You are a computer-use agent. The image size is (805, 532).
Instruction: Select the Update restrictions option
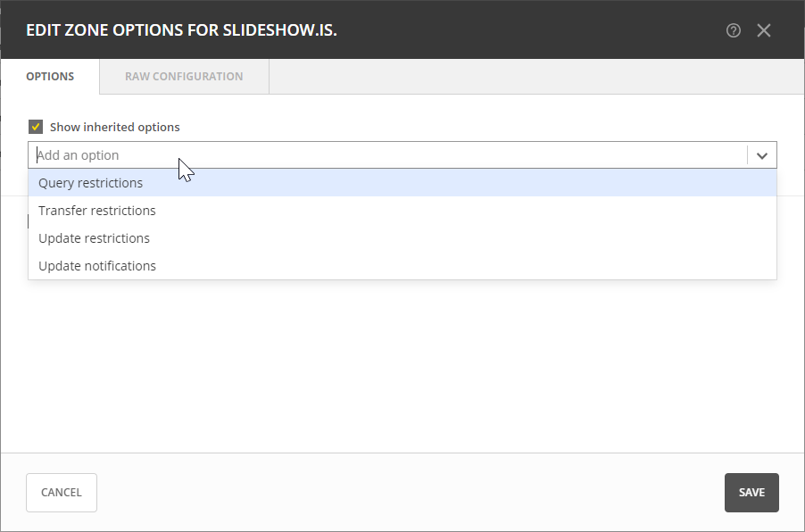(x=94, y=238)
